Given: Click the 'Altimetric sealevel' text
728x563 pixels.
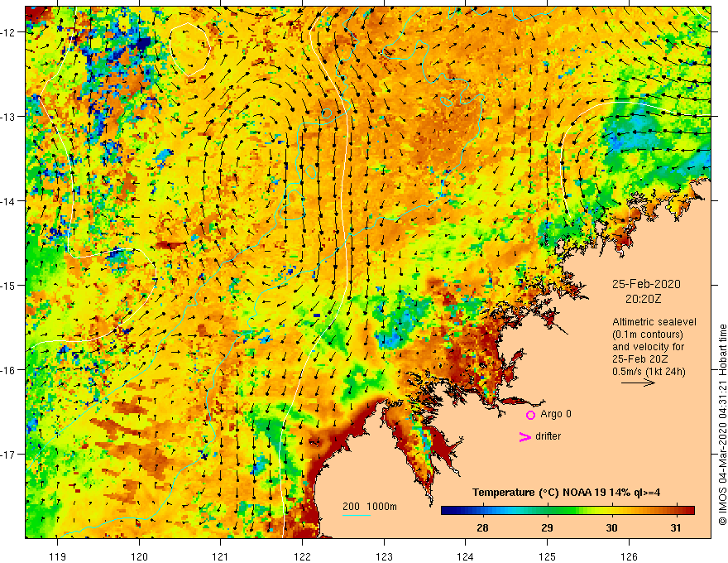Looking at the screenshot, I should point(654,321).
